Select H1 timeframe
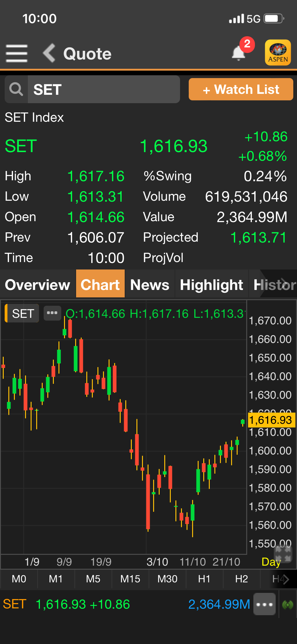The image size is (297, 644). 204,579
